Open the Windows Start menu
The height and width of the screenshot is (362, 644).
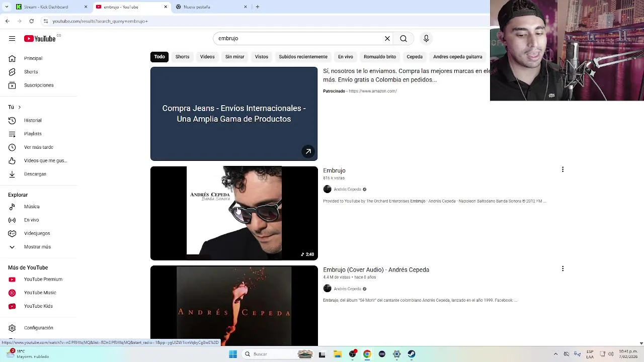coord(233,354)
